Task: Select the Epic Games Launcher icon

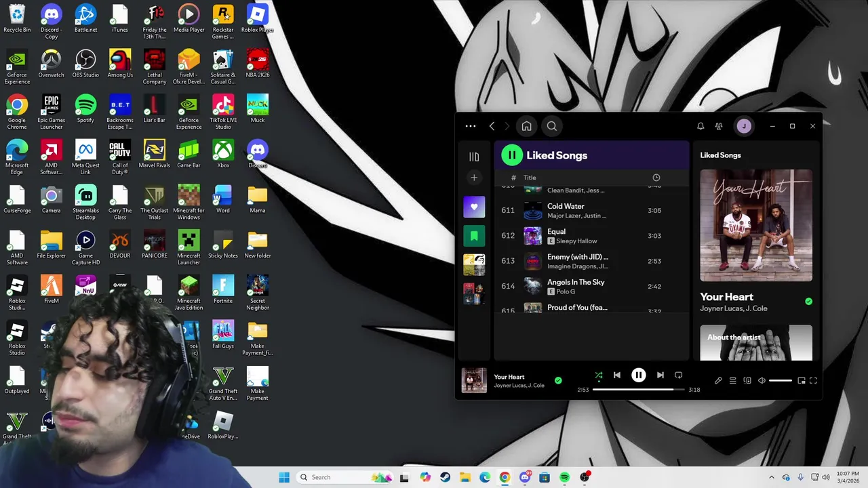Action: tap(51, 112)
